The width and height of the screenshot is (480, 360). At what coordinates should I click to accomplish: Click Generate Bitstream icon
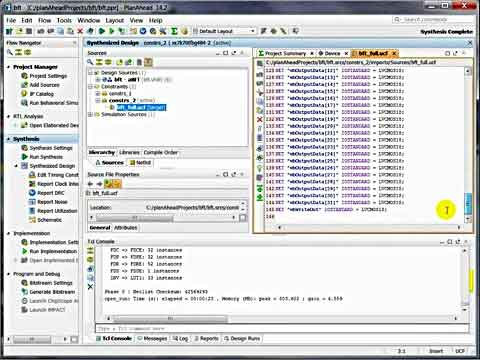pyautogui.click(x=24, y=292)
